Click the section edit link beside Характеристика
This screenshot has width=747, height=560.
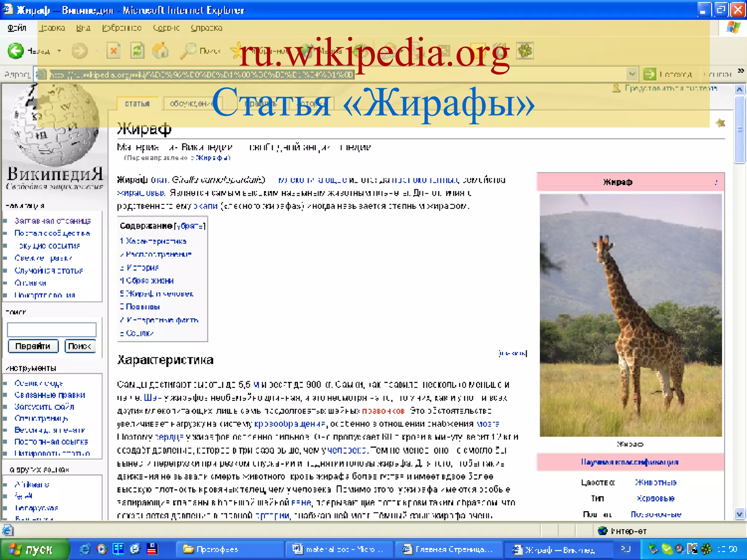pyautogui.click(x=512, y=353)
